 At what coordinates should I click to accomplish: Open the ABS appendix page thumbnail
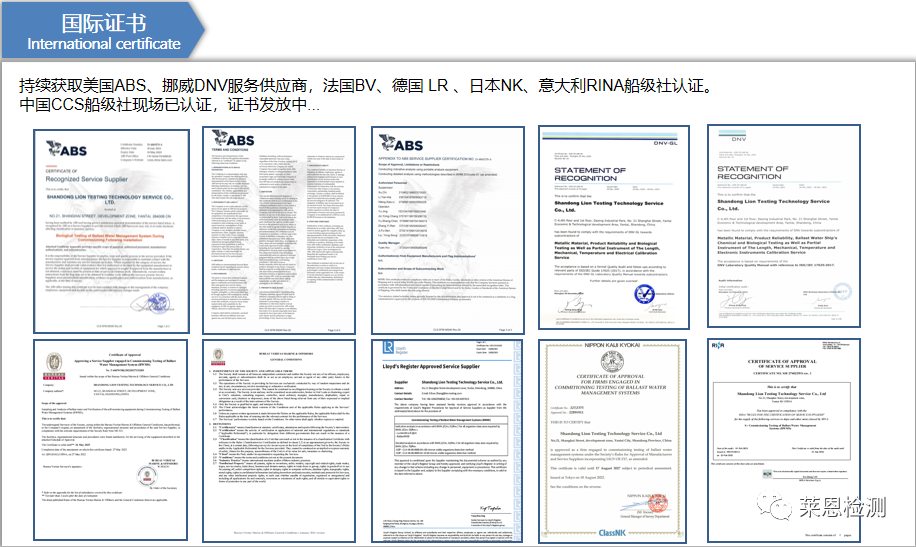click(x=447, y=230)
